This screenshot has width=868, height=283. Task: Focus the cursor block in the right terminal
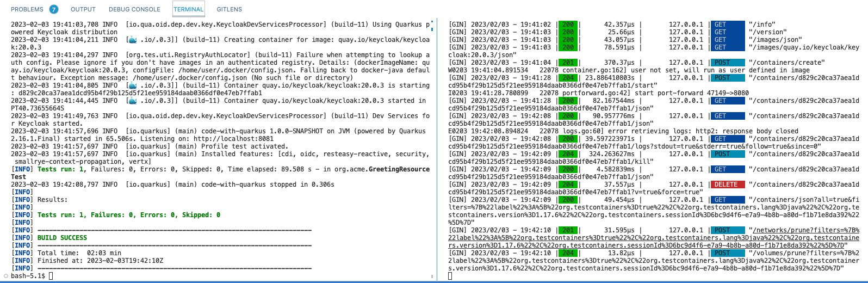[x=450, y=276]
